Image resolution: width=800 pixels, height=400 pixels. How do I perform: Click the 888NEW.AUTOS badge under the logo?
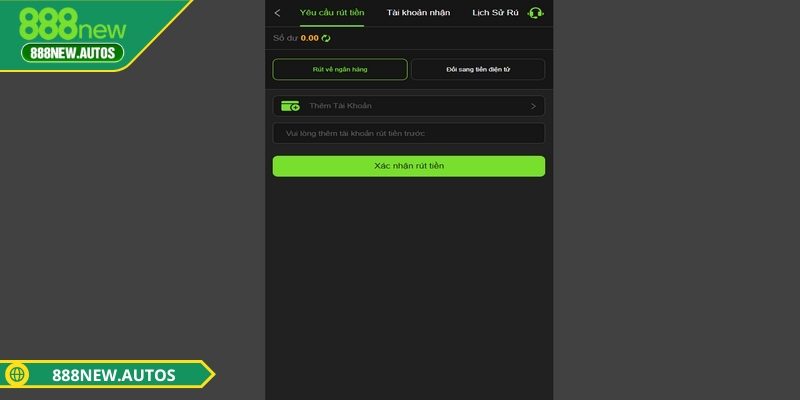point(72,53)
